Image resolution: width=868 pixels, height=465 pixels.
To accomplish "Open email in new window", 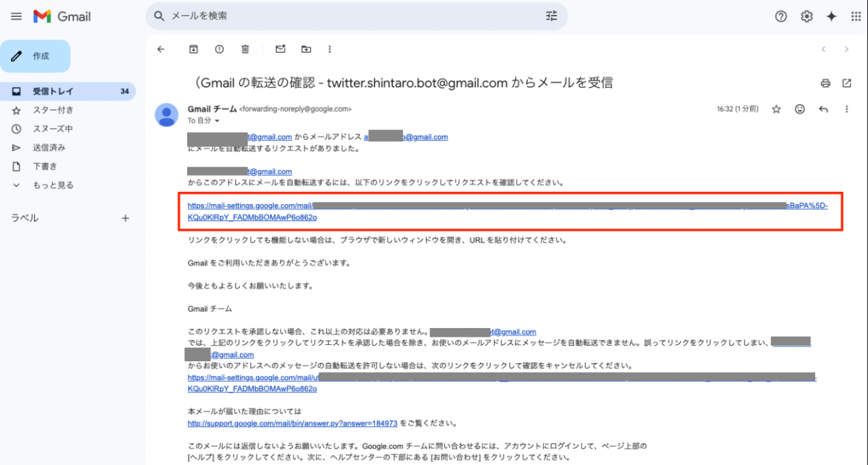I will [847, 83].
